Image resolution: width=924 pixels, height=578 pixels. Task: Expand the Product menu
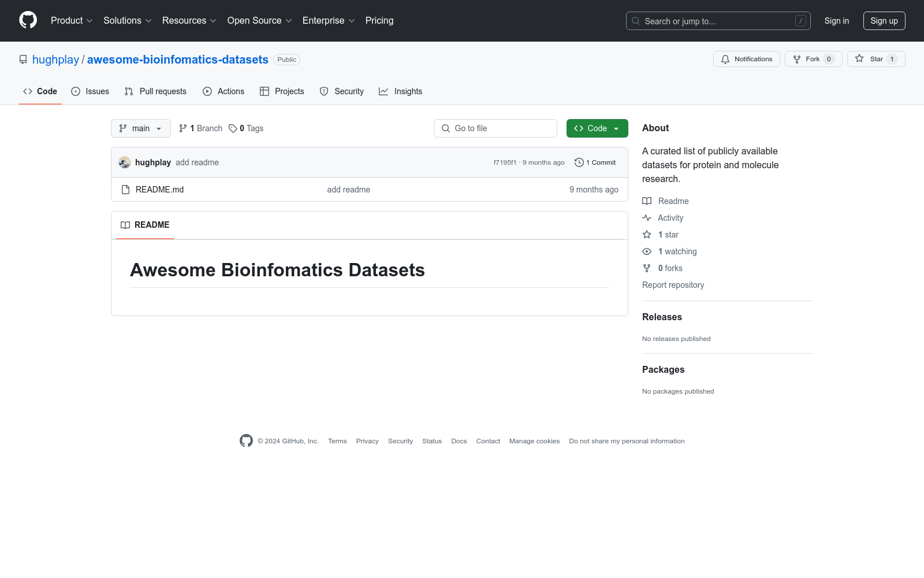[72, 20]
